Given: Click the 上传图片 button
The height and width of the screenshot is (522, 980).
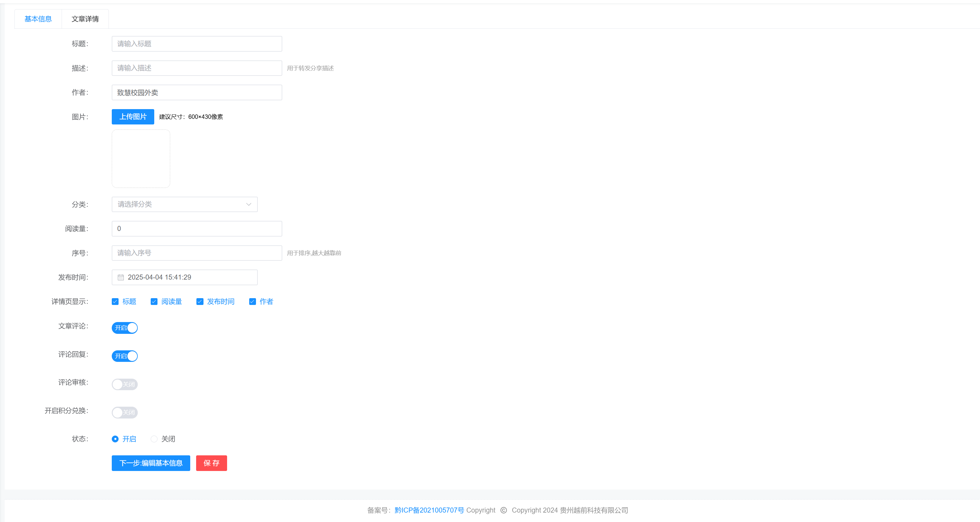Looking at the screenshot, I should point(133,117).
